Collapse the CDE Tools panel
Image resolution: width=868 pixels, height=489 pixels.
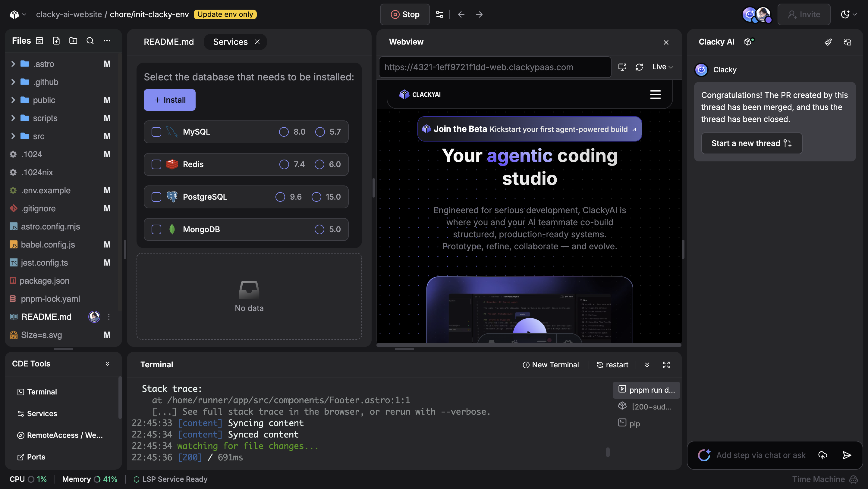108,364
